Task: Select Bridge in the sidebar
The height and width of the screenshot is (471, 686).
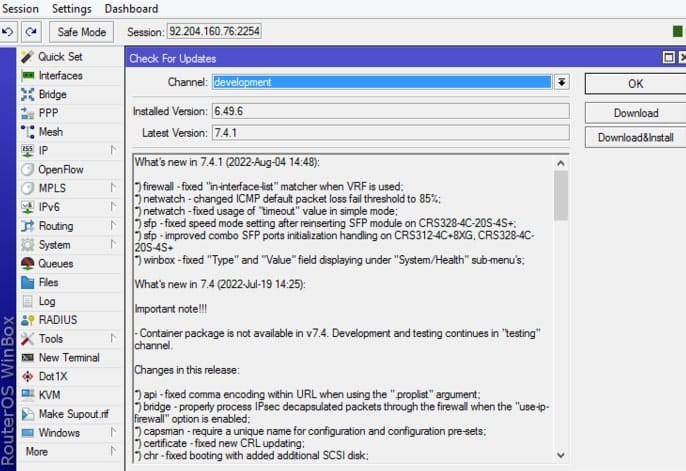Action: click(52, 95)
